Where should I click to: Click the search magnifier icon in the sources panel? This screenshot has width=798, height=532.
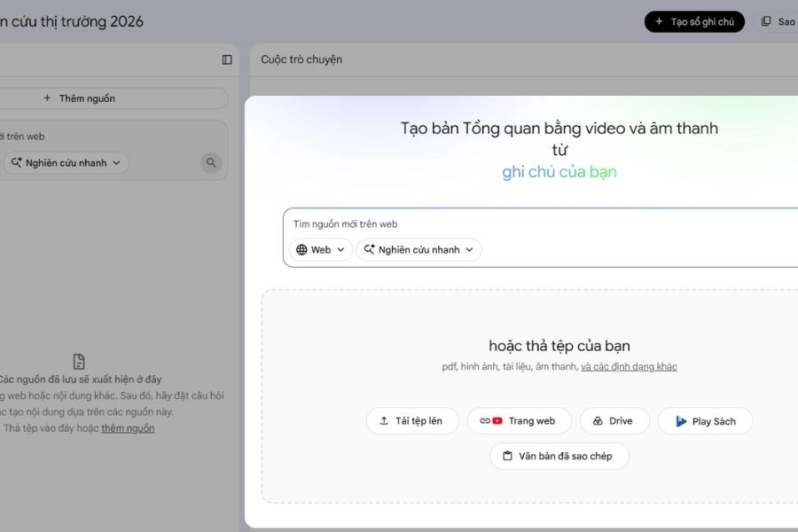coord(211,163)
